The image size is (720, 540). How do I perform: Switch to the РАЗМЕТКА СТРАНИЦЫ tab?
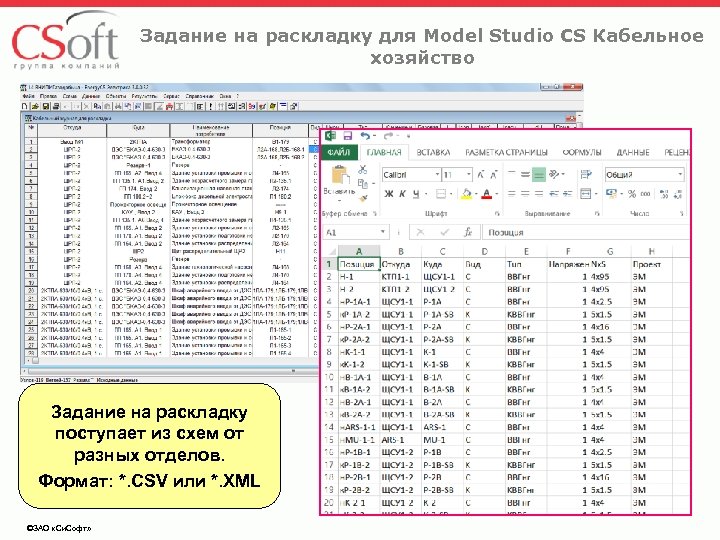pyautogui.click(x=506, y=152)
